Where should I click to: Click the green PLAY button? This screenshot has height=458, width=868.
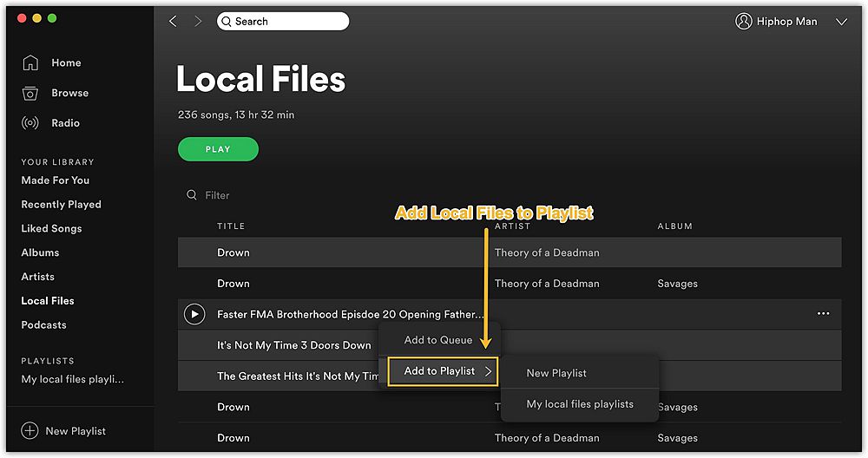click(218, 149)
